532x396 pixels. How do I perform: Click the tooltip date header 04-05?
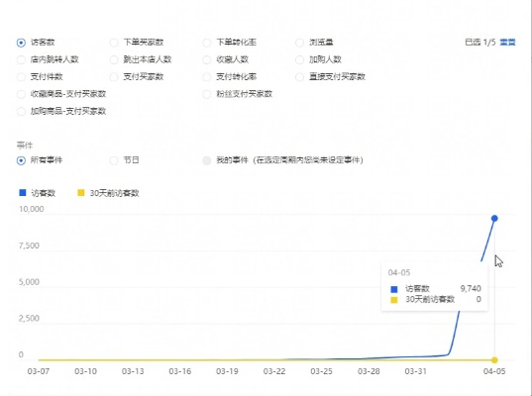point(399,272)
